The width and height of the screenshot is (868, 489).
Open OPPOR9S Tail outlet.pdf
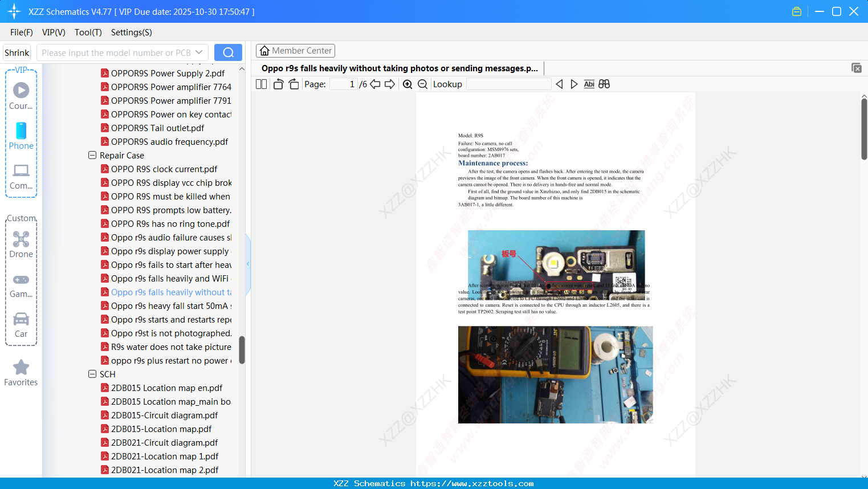(x=152, y=128)
